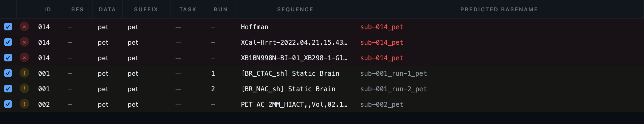The image size is (644, 124).
Task: Click the error icon on XB1BN998N row
Action: [x=24, y=58]
